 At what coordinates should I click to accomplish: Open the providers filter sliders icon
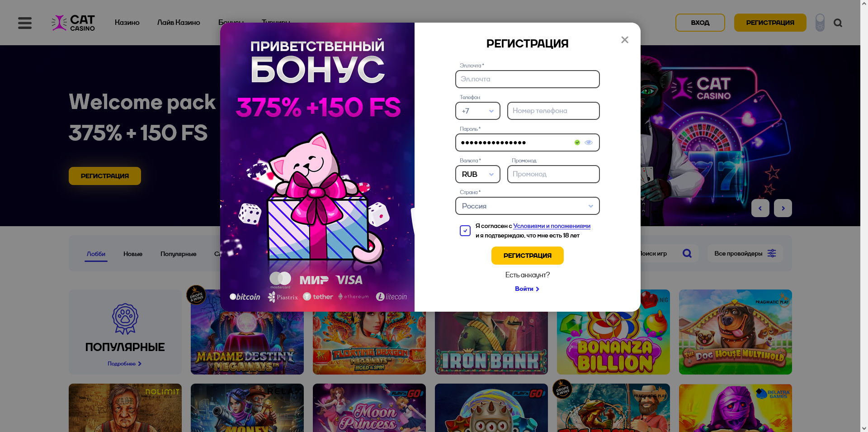tap(772, 253)
